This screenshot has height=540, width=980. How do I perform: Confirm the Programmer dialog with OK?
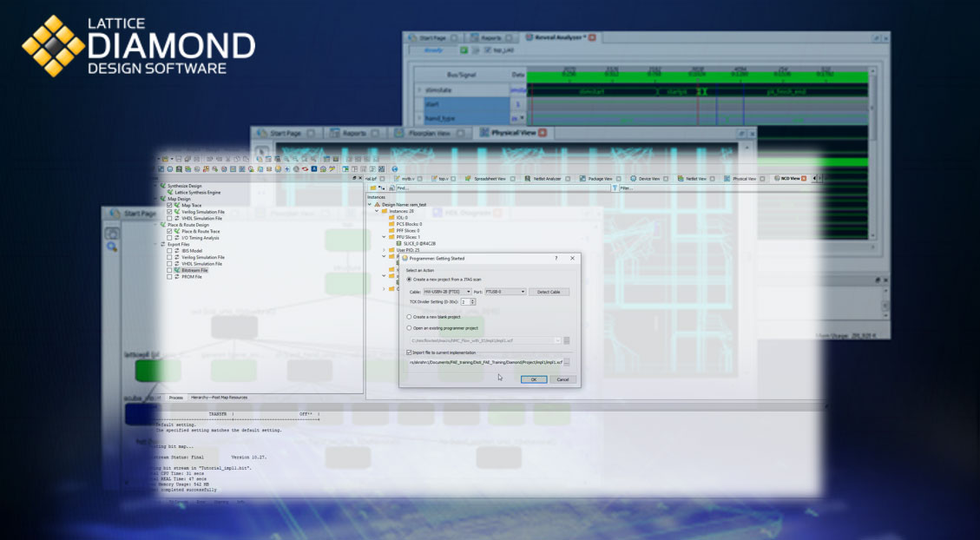point(534,379)
